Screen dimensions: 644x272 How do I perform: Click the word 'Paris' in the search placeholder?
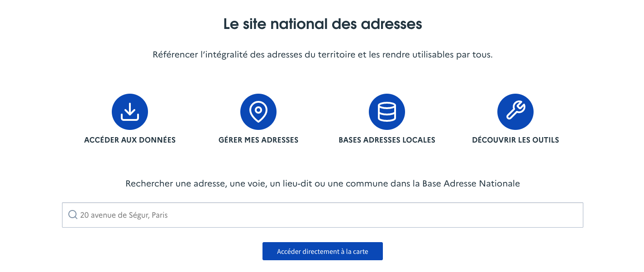click(x=160, y=215)
